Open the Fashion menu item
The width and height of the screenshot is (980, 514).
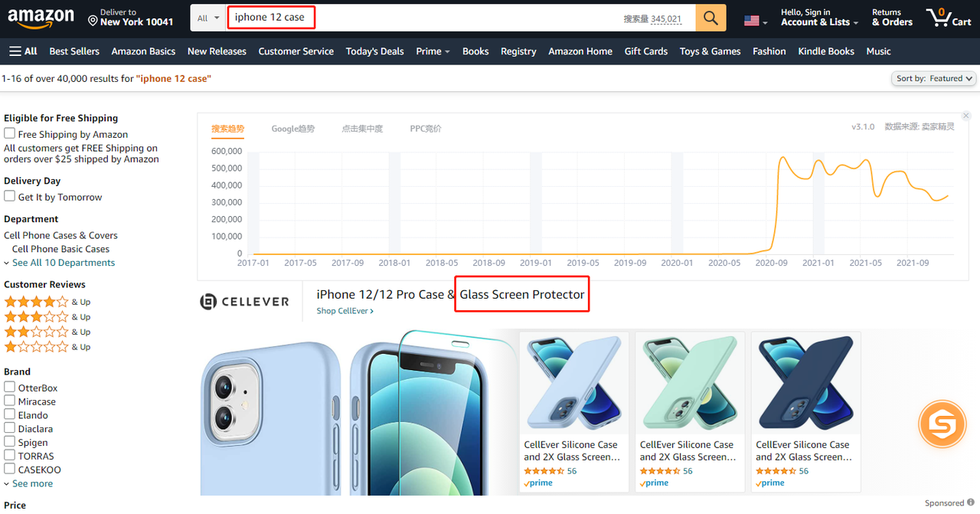tap(769, 51)
